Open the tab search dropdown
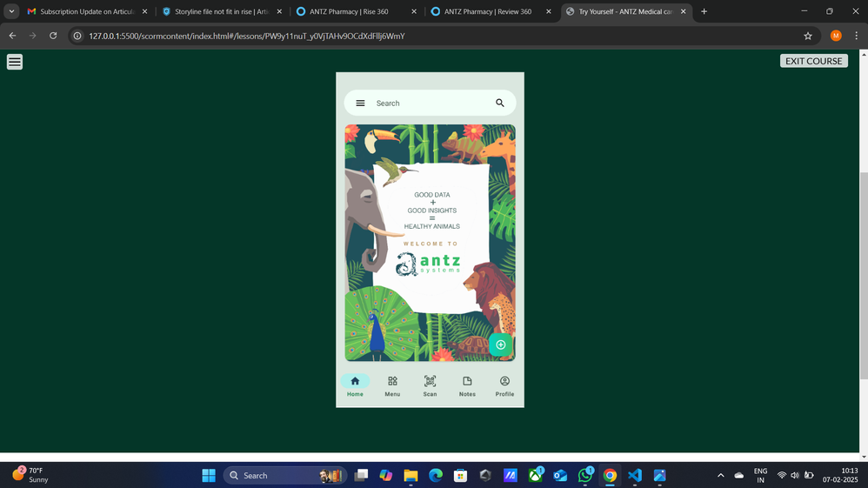Viewport: 868px width, 488px height. [x=11, y=11]
